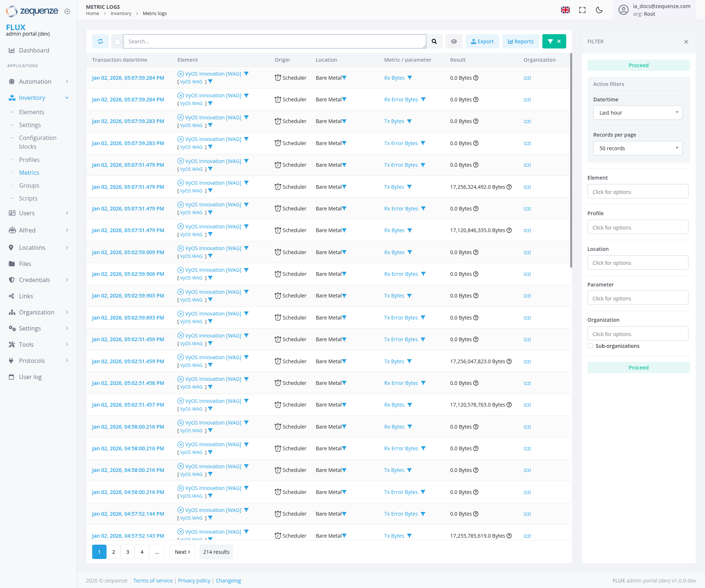This screenshot has height=588, width=705.
Task: Show help for 17,120,846,335.0 Bytes result
Action: 509,230
